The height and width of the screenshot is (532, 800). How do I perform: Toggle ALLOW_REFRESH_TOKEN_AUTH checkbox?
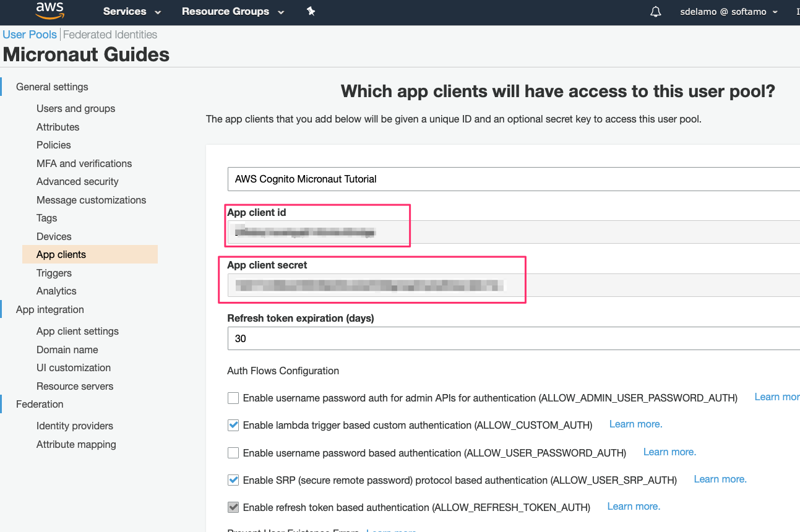[x=233, y=507]
